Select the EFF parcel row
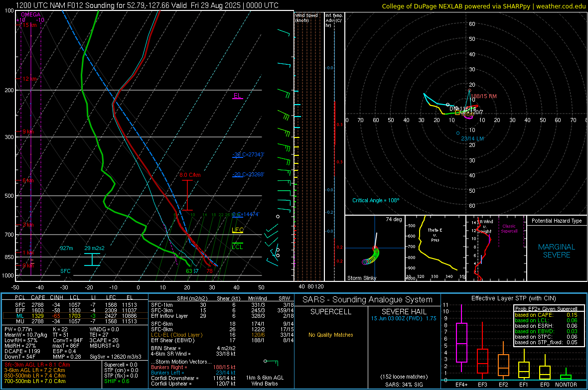588x390 pixels. tap(75, 310)
